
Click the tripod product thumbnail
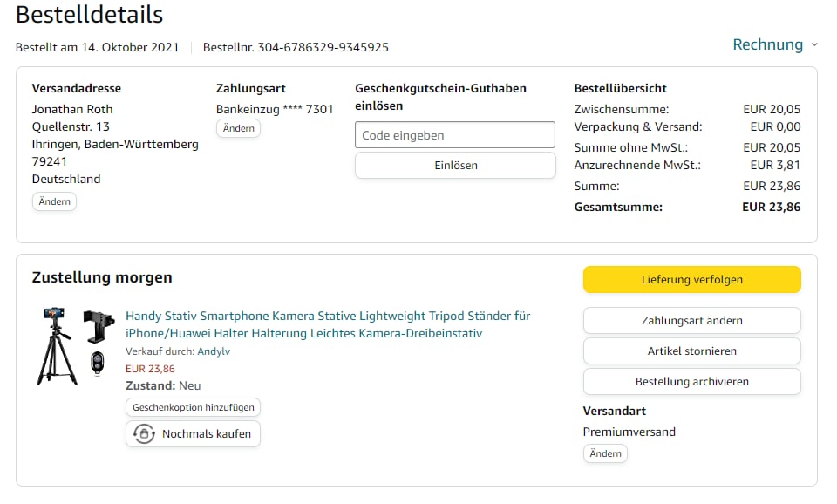coord(71,345)
